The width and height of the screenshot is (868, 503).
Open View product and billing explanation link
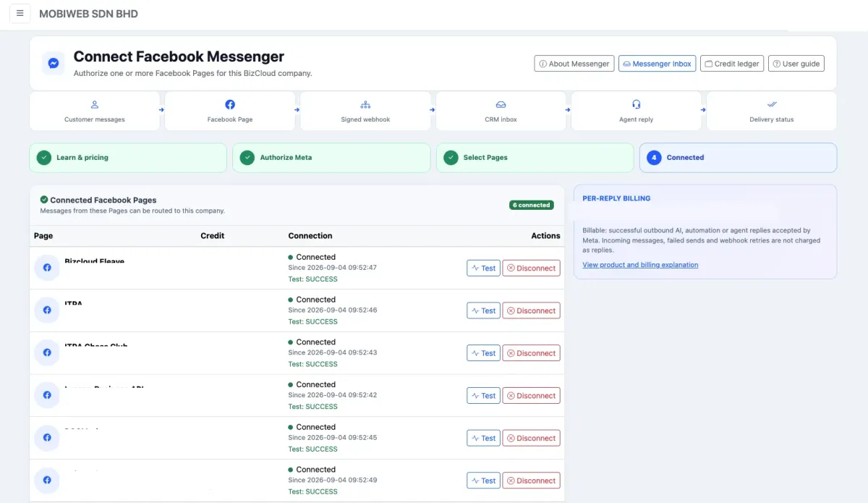(640, 265)
